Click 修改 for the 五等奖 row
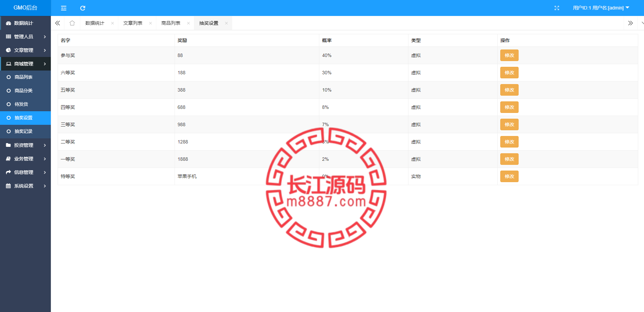Screen dimensions: 644x312 (x=509, y=90)
